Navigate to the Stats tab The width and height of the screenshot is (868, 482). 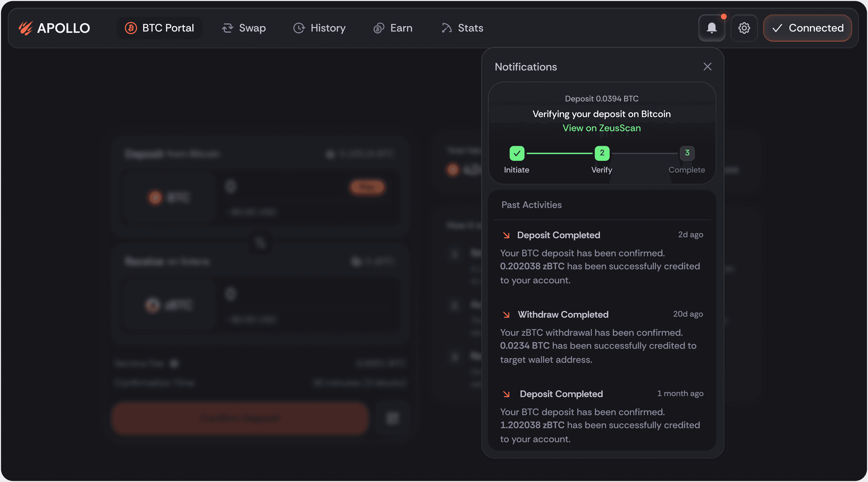[x=462, y=28]
